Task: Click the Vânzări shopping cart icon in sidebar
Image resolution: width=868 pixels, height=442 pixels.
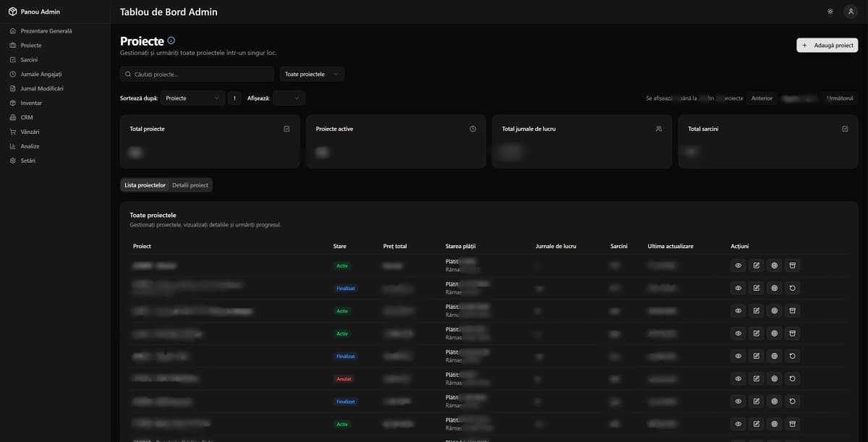Action: pyautogui.click(x=12, y=132)
